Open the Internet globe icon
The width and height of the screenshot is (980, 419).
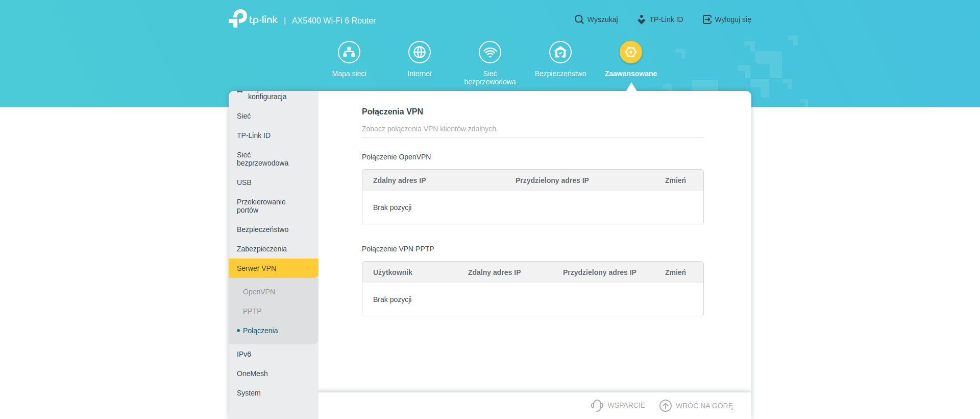420,52
